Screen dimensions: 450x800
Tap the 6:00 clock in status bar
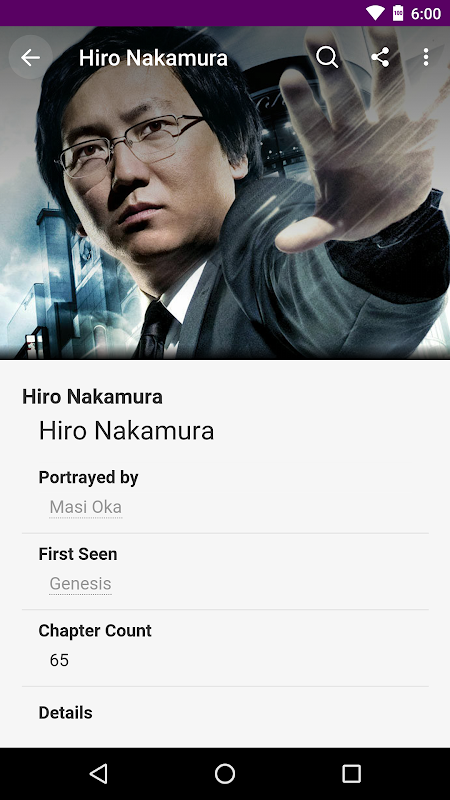(x=426, y=13)
